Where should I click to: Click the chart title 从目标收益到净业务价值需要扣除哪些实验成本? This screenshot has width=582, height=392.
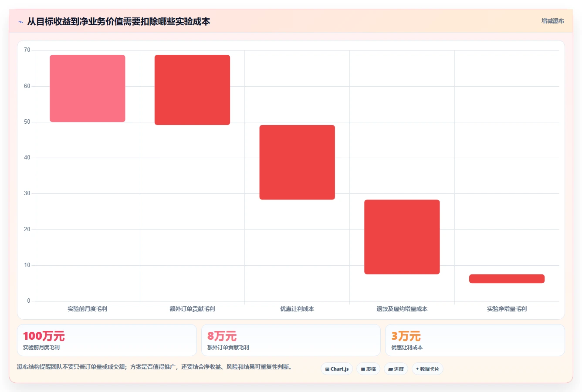pos(118,21)
